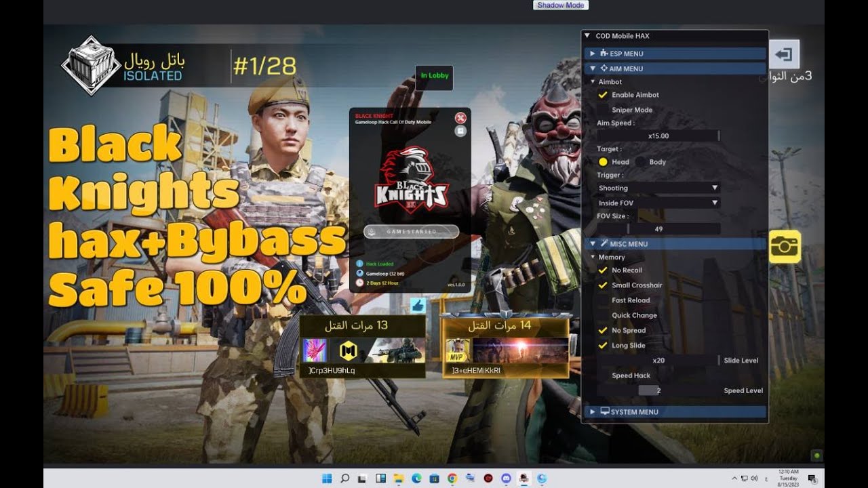Image resolution: width=868 pixels, height=488 pixels.
Task: Collapse the Aimbot subsection arrow
Action: pyautogui.click(x=593, y=82)
